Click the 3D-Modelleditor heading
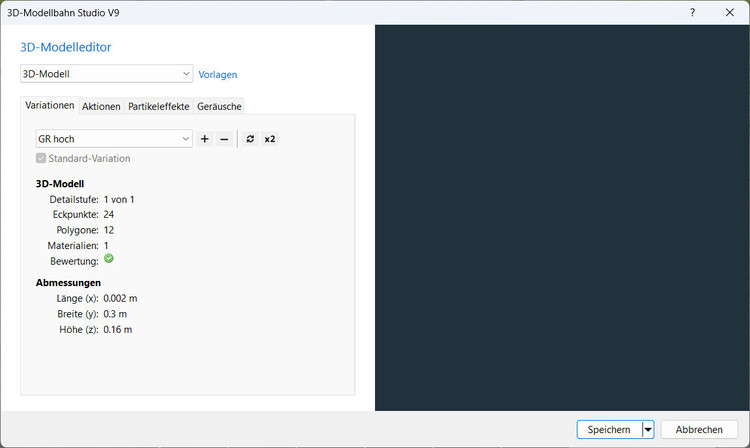The width and height of the screenshot is (750, 448). pyautogui.click(x=66, y=47)
